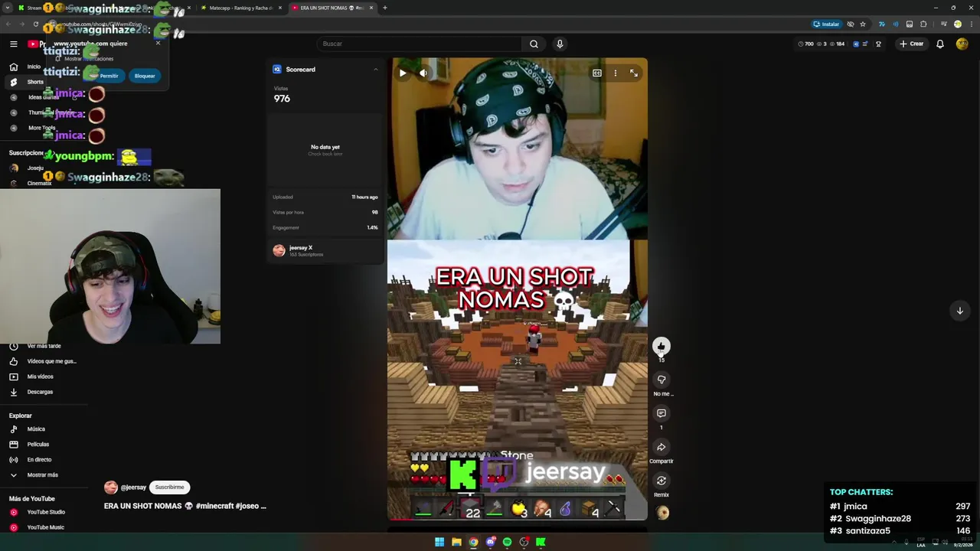Open Ver más tarde playlist
Screen dimensions: 980x551
pos(44,346)
